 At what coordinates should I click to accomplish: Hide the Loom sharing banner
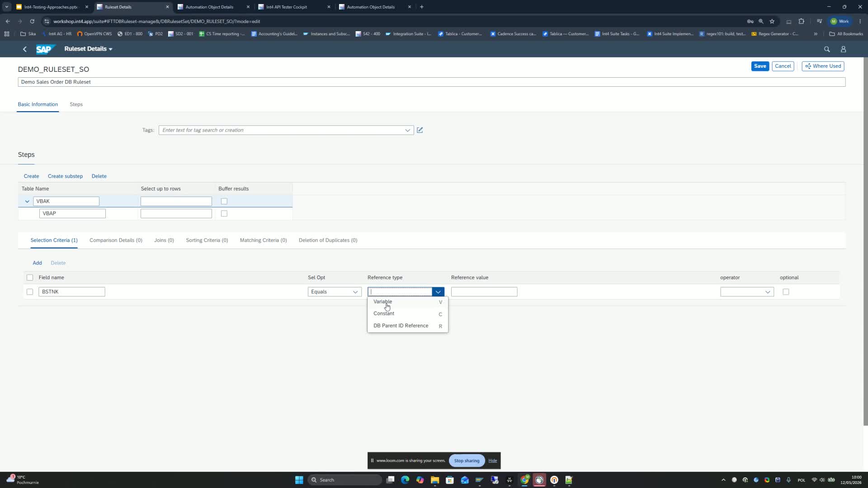tap(493, 461)
